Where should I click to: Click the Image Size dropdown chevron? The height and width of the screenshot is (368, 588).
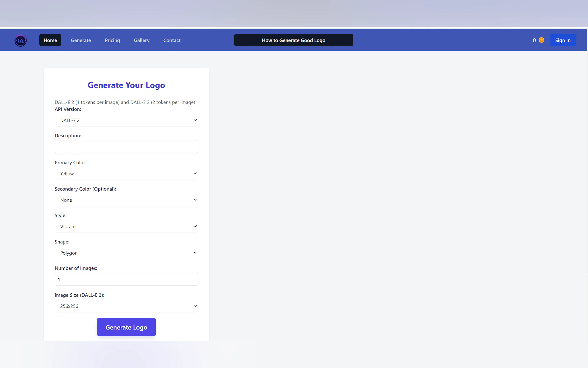(195, 306)
